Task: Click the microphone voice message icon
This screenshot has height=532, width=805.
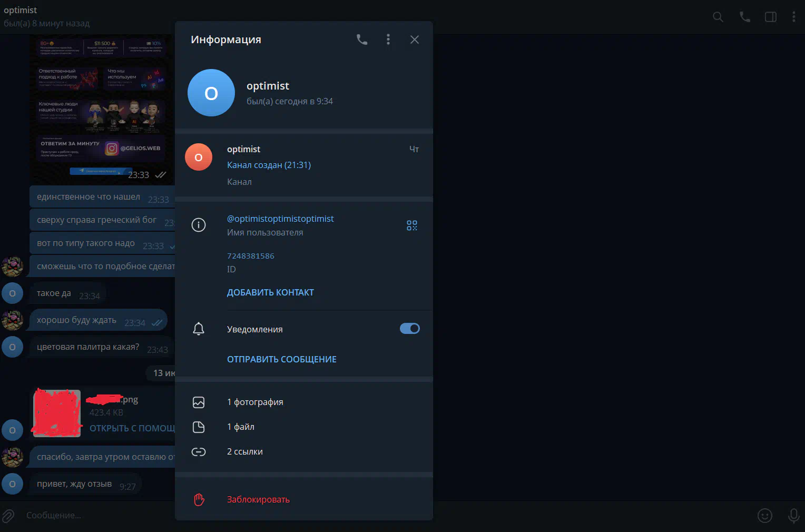Action: 793,516
